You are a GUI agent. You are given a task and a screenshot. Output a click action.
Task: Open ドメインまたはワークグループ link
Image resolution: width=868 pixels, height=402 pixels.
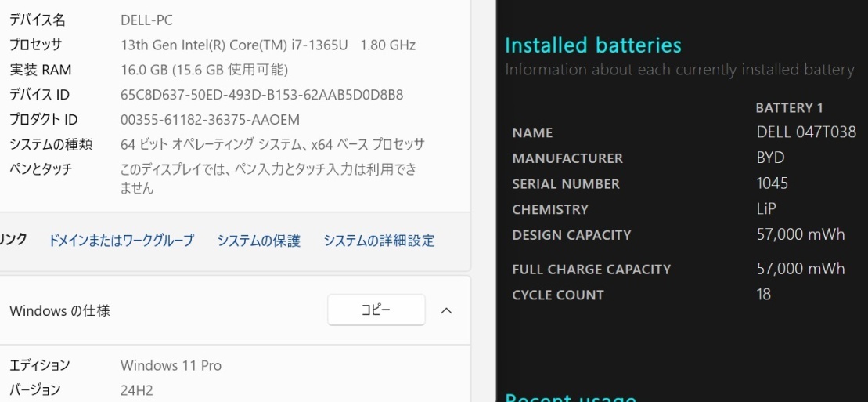click(121, 240)
